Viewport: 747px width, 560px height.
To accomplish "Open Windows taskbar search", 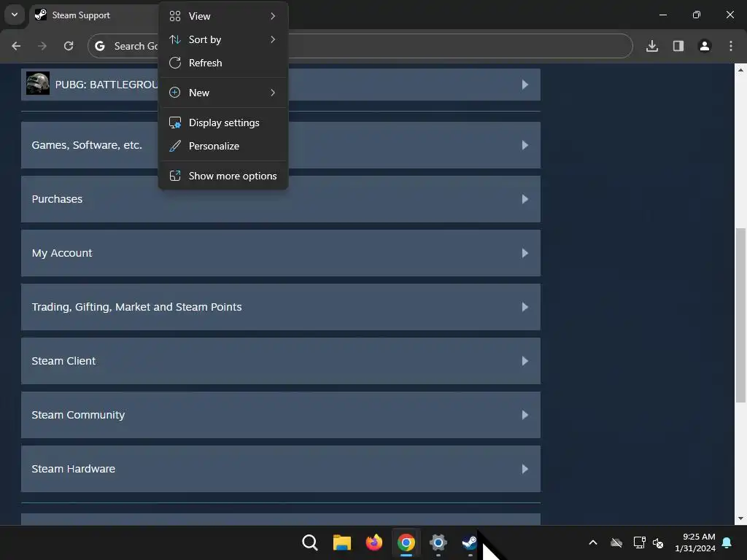I will [x=309, y=542].
